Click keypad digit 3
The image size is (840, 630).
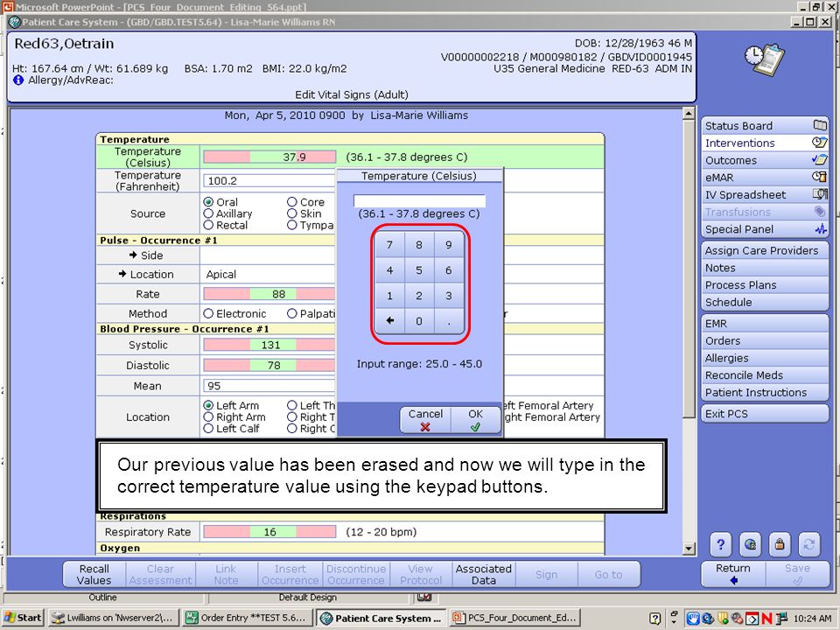(449, 296)
